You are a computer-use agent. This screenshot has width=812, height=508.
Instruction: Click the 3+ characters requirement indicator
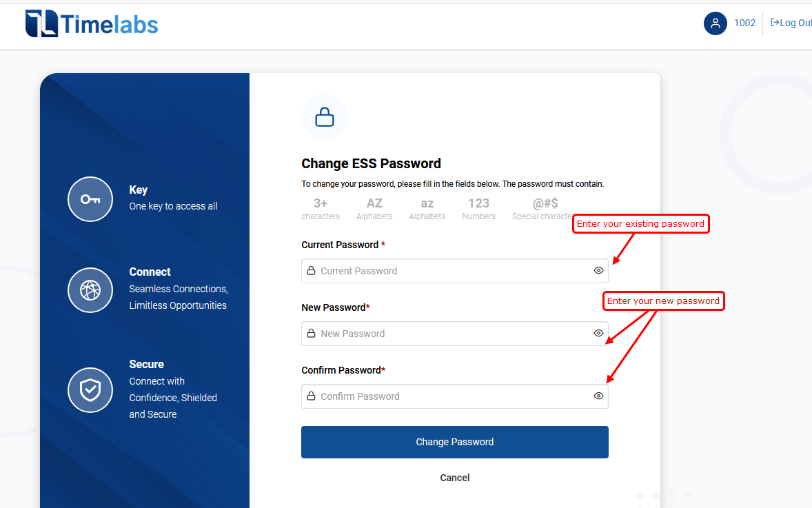tap(321, 209)
